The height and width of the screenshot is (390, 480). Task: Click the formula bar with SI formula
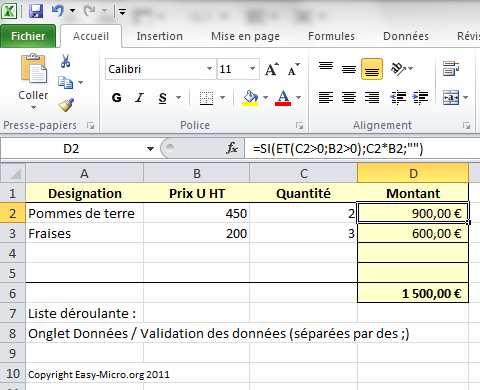[x=363, y=149]
